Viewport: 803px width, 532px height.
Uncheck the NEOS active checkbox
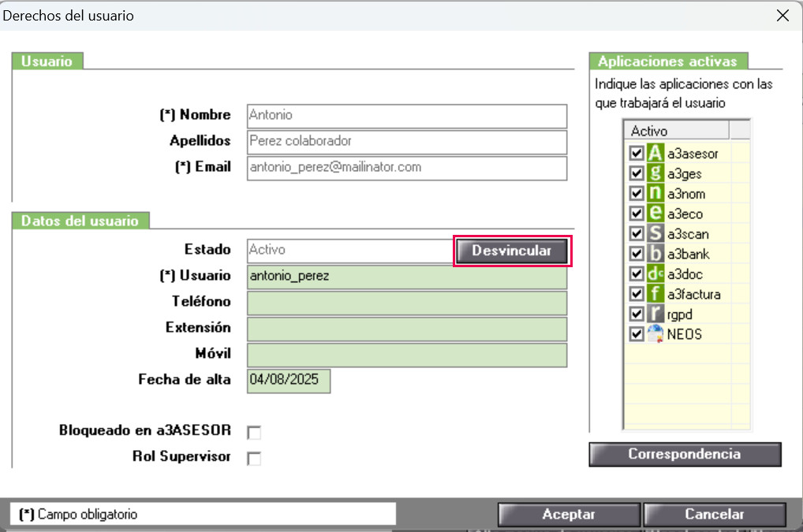click(x=637, y=333)
